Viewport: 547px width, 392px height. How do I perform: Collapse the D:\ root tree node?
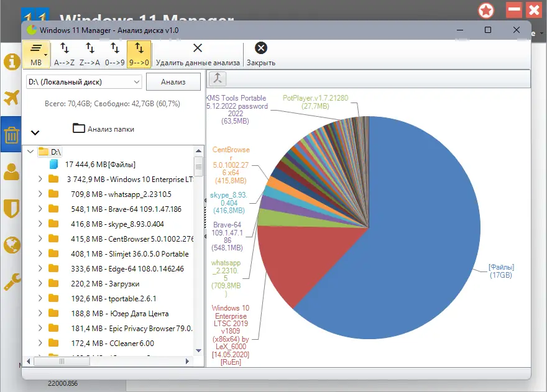pos(30,152)
